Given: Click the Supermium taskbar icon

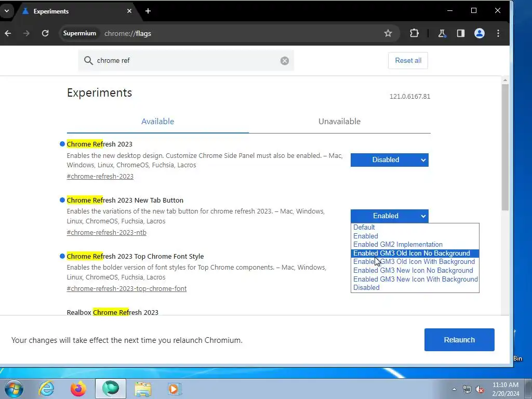Looking at the screenshot, I should click(x=111, y=389).
